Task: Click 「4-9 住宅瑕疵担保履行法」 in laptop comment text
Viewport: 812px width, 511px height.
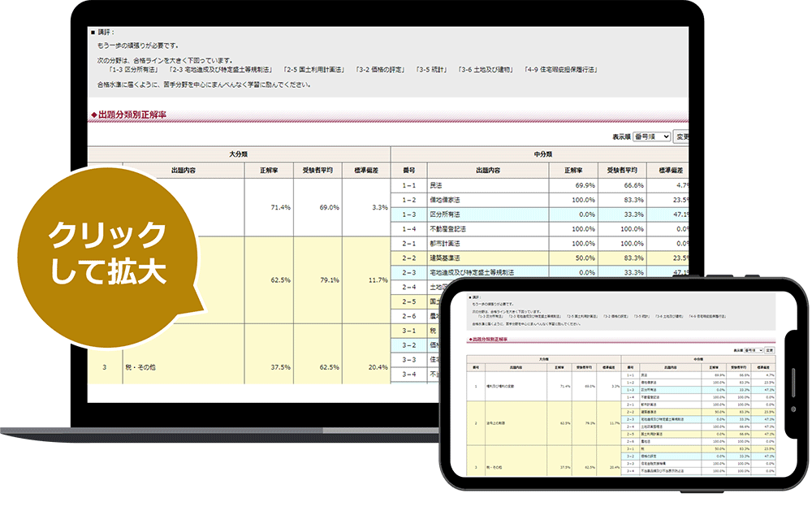Action: (x=561, y=69)
